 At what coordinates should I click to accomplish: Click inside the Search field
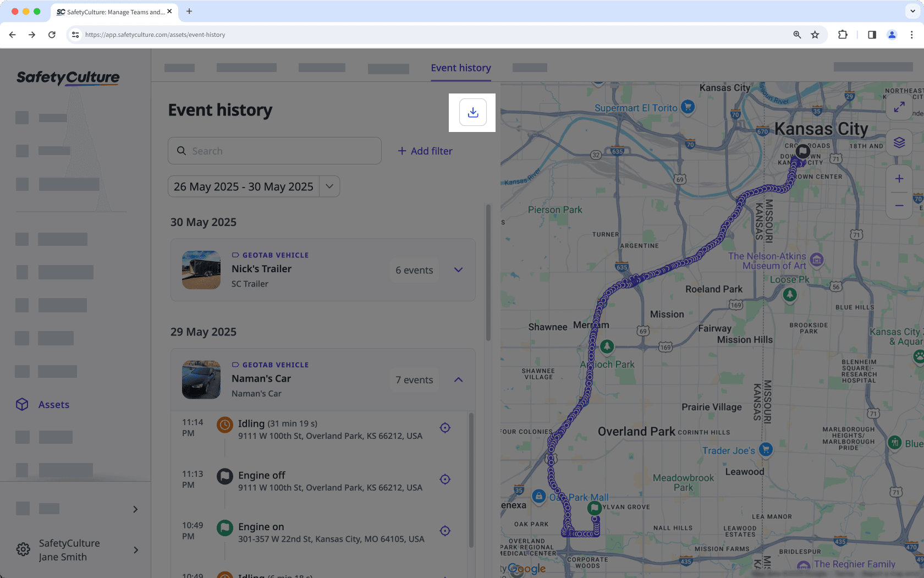[x=274, y=151]
